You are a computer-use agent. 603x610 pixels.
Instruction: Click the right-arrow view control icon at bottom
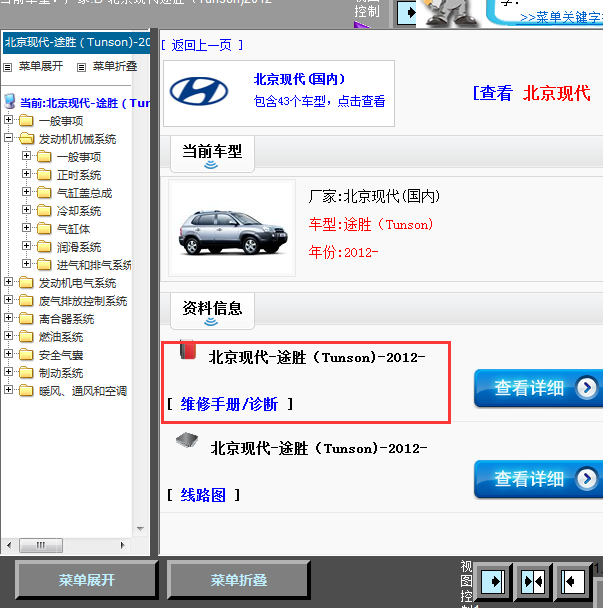pos(493,582)
